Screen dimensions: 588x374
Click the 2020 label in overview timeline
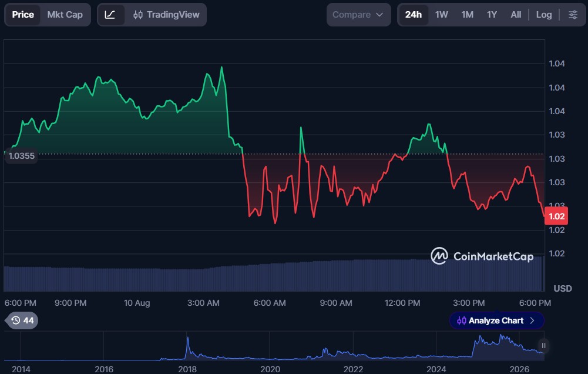pos(270,369)
